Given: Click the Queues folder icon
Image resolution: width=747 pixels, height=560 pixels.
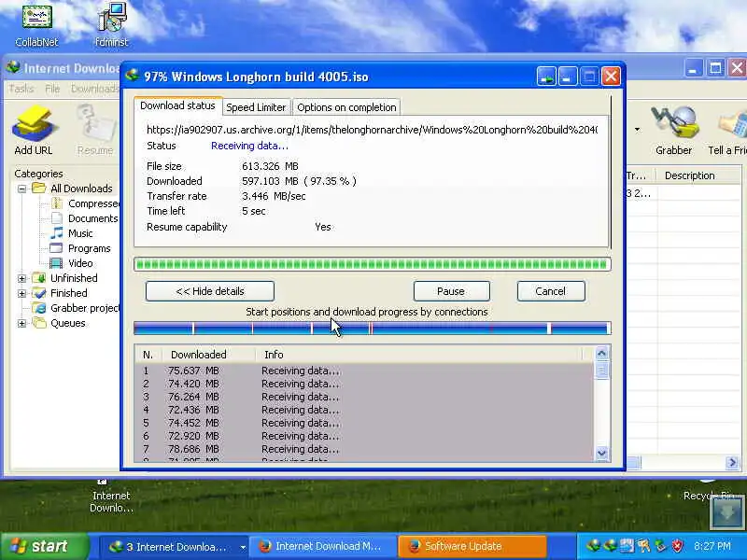Looking at the screenshot, I should [39, 323].
